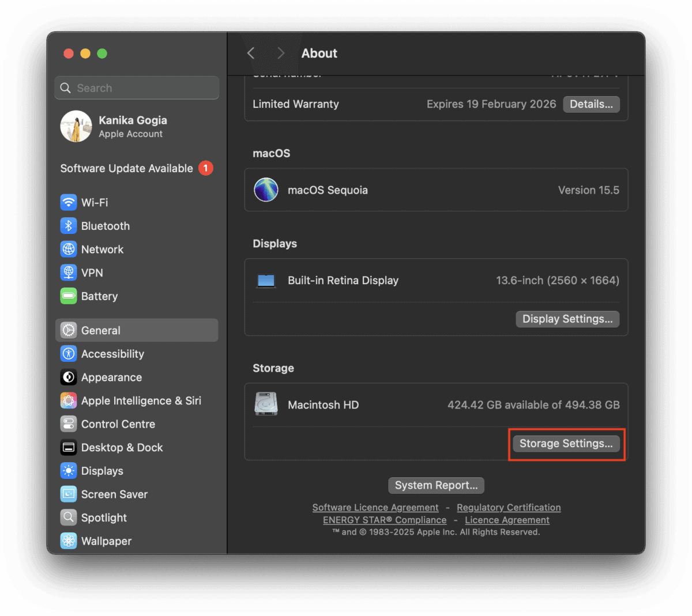
Task: Click the macOS Sequoia logo icon
Action: (266, 190)
